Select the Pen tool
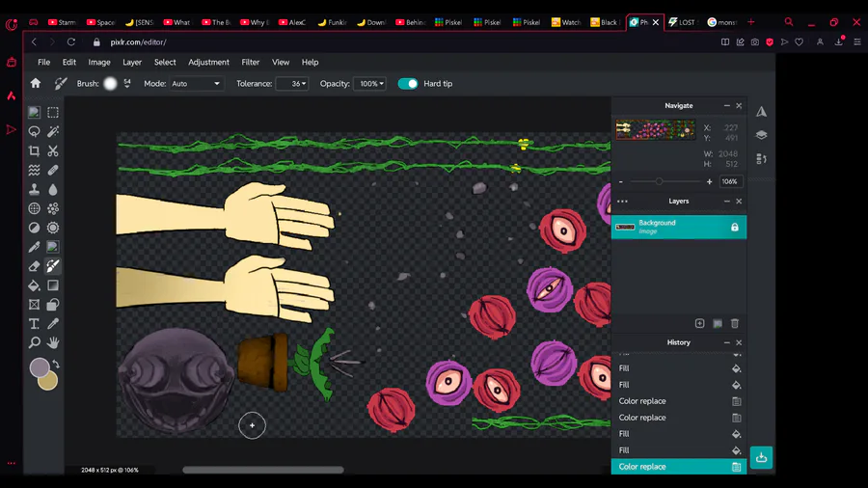 click(x=34, y=247)
